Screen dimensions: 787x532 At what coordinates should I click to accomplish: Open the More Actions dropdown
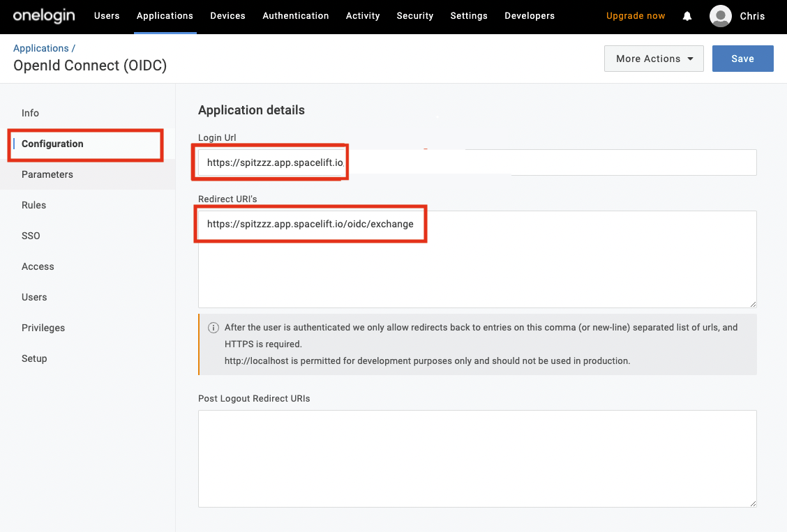click(x=653, y=59)
